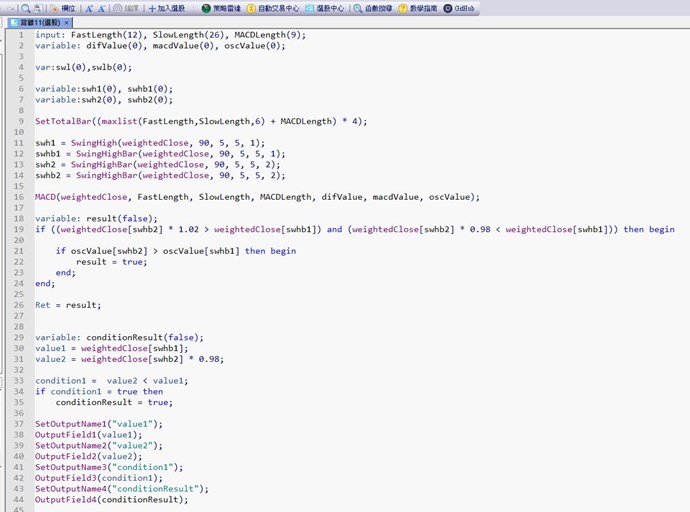The image size is (690, 512).
Task: Close the 背離11(選股) tab
Action: pos(67,22)
